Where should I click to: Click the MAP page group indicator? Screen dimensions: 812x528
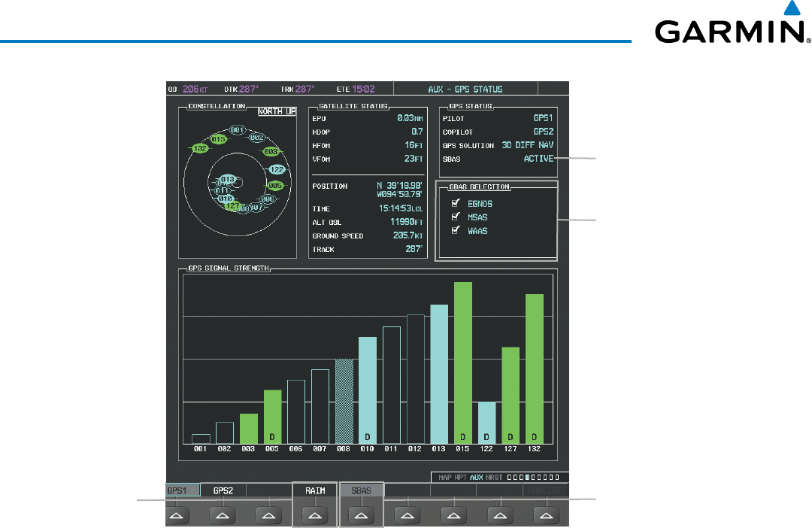pos(445,477)
